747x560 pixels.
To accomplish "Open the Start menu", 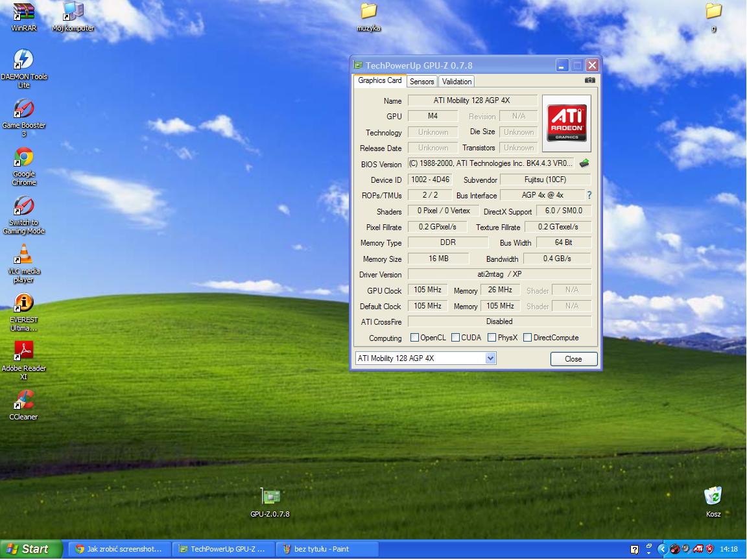I will tap(31, 549).
